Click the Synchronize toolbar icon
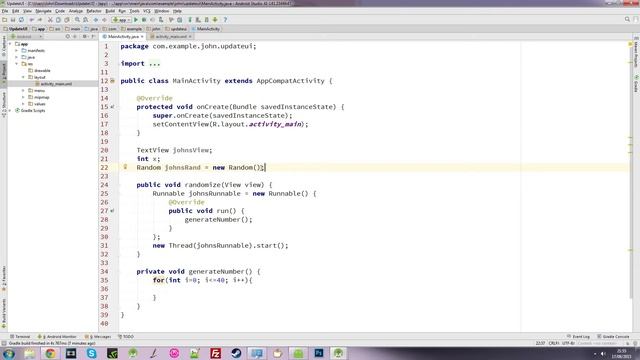 (x=21, y=20)
